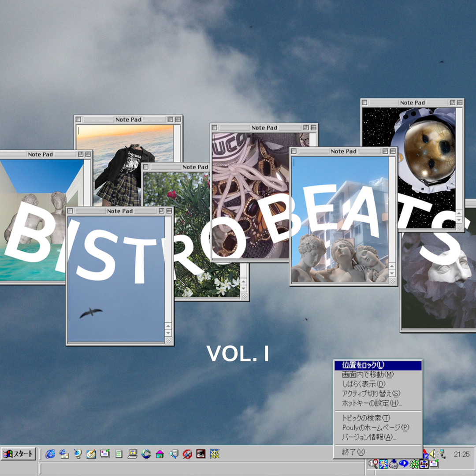Open the dark red eye icon
Viewport: 476px width, 476px height.
point(201,454)
